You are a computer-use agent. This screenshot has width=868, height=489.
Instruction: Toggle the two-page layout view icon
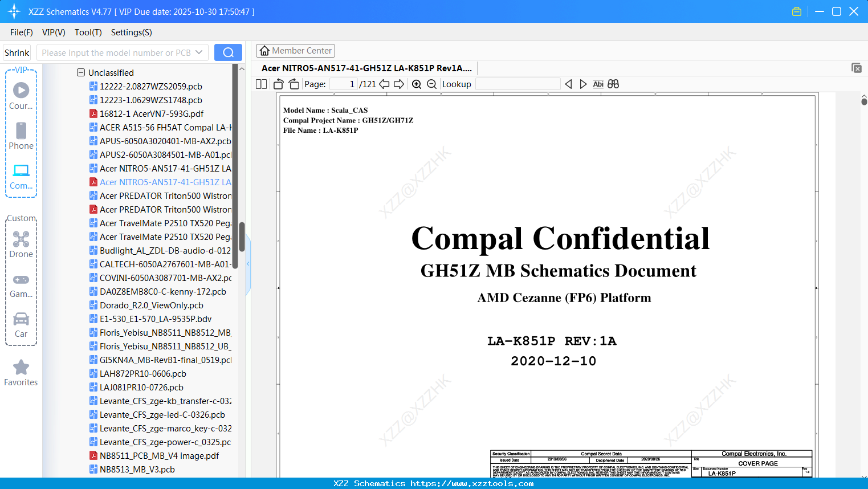[262, 84]
